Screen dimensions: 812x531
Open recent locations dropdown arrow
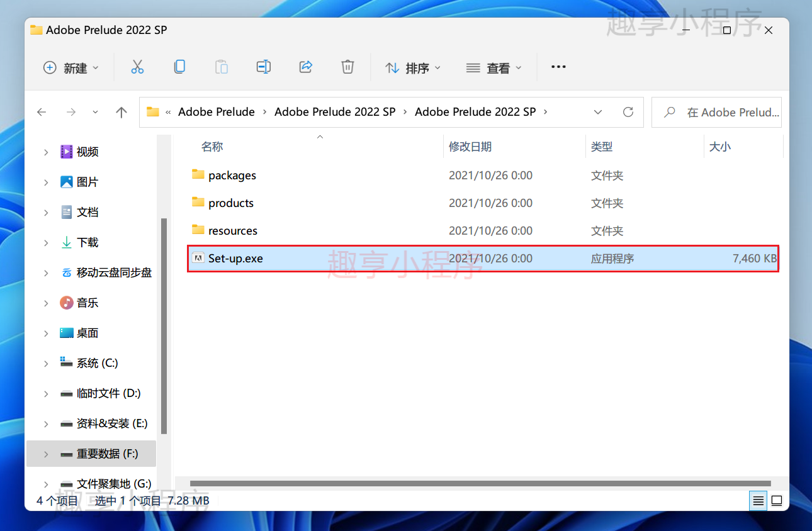(x=95, y=112)
